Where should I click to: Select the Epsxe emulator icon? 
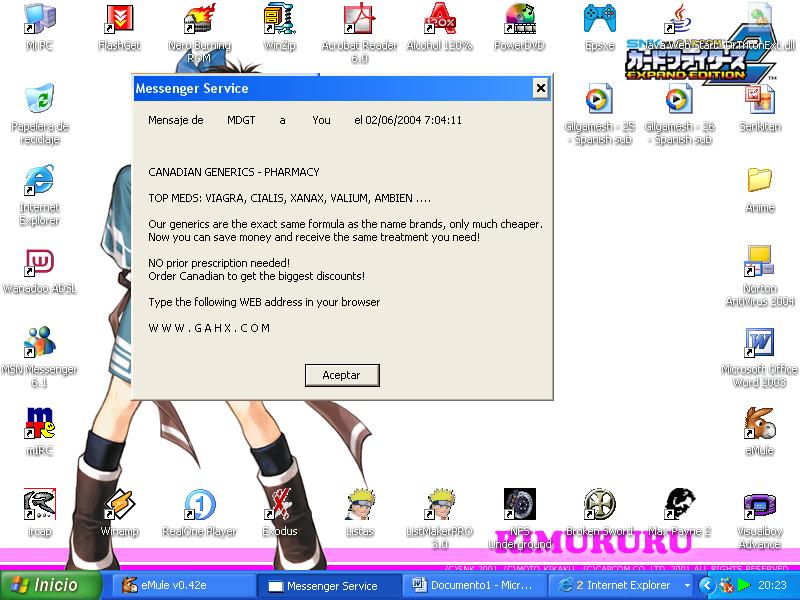(599, 27)
